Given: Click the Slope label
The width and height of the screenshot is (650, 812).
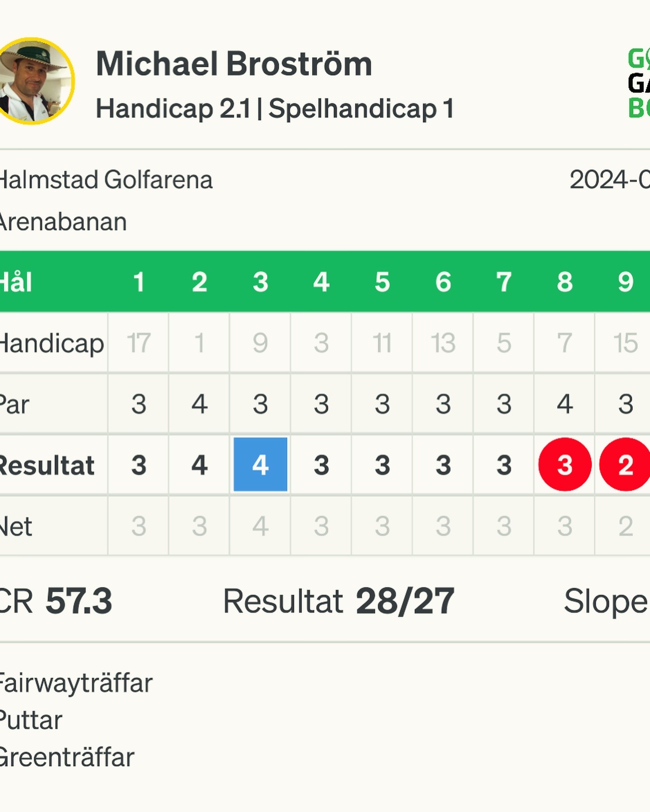Looking at the screenshot, I should pyautogui.click(x=607, y=602).
